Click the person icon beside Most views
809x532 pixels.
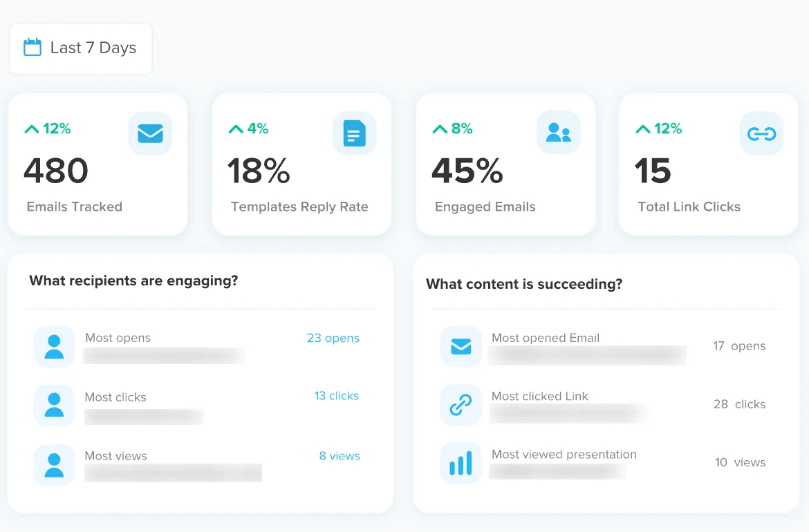(x=54, y=464)
